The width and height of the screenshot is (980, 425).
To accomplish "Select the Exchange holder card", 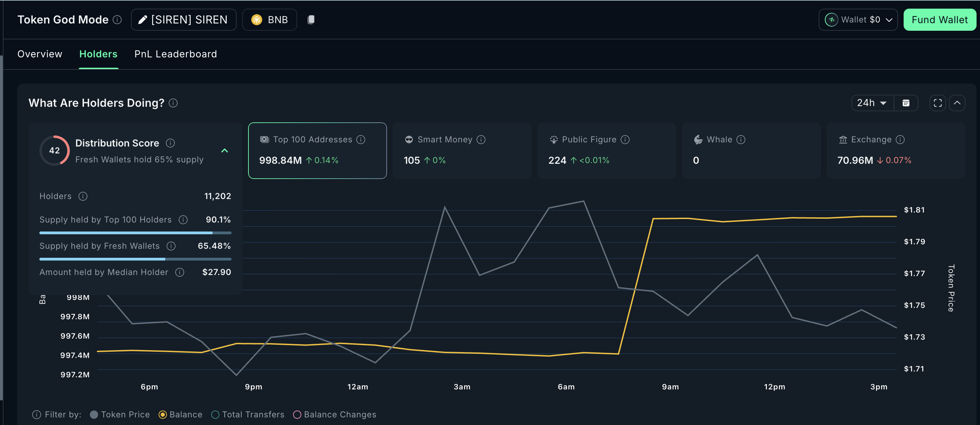I will click(896, 151).
